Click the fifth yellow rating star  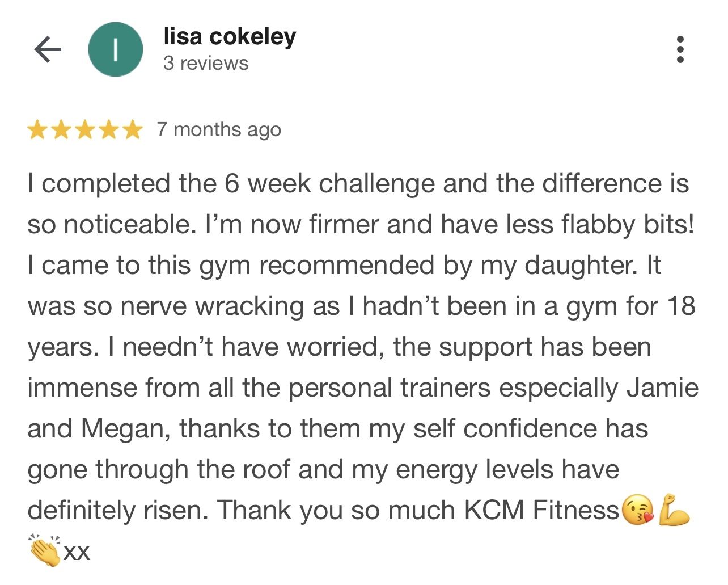pos(133,130)
